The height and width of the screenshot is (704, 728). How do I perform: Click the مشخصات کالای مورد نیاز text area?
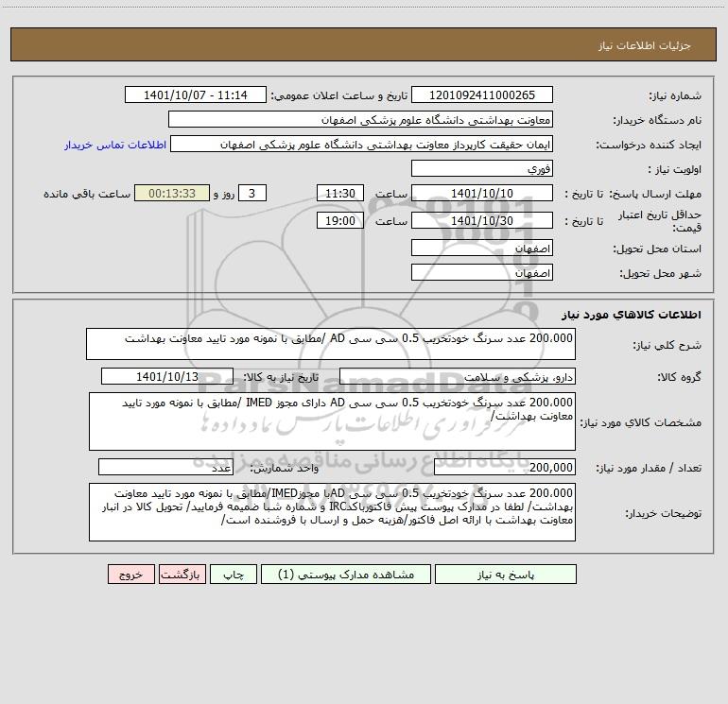pyautogui.click(x=332, y=421)
